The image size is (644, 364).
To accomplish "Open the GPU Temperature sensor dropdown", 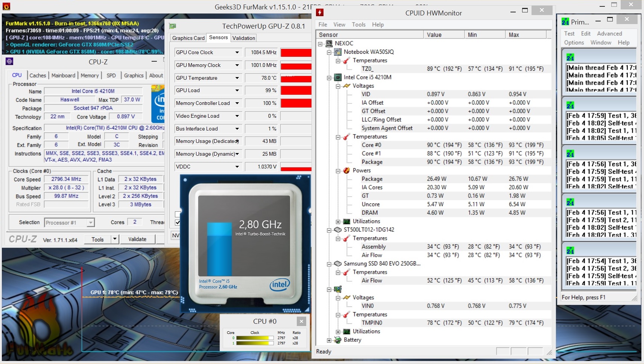I will (237, 78).
